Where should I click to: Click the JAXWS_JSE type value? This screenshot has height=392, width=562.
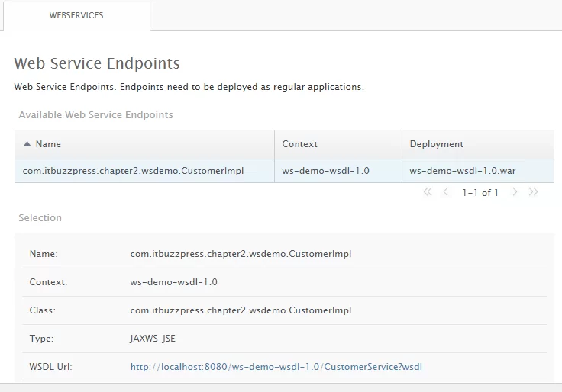pyautogui.click(x=153, y=339)
